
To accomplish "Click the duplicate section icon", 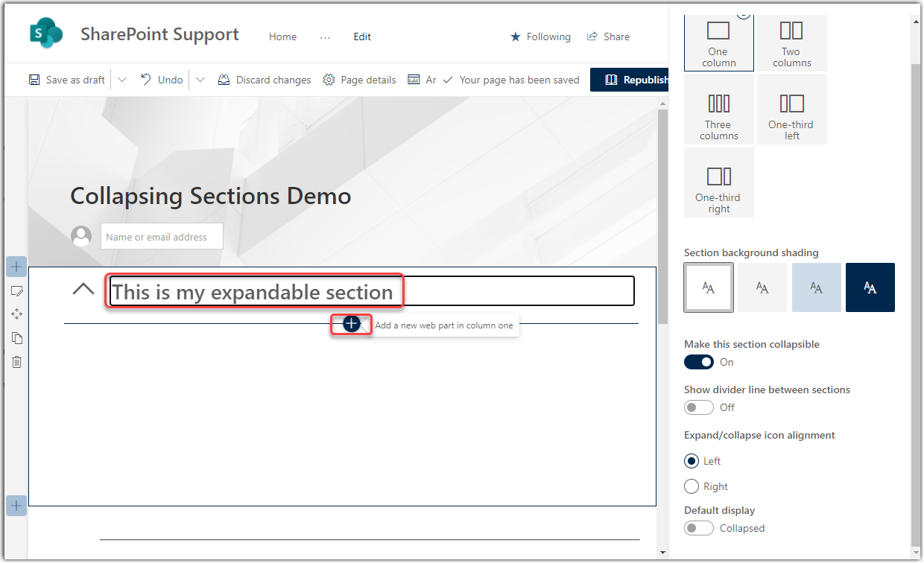I will click(x=16, y=337).
